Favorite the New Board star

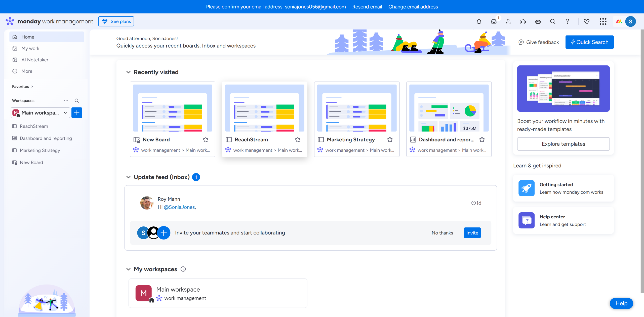[206, 140]
